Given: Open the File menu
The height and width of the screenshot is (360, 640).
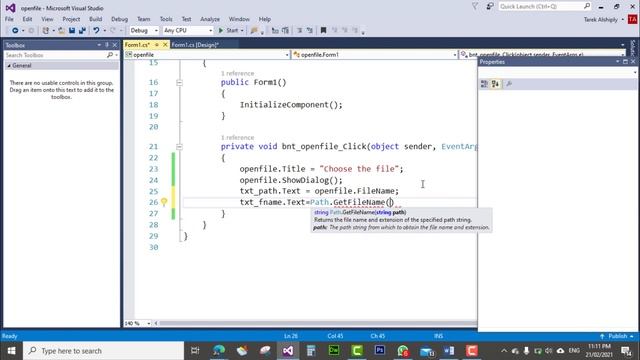Looking at the screenshot, I should coord(9,19).
